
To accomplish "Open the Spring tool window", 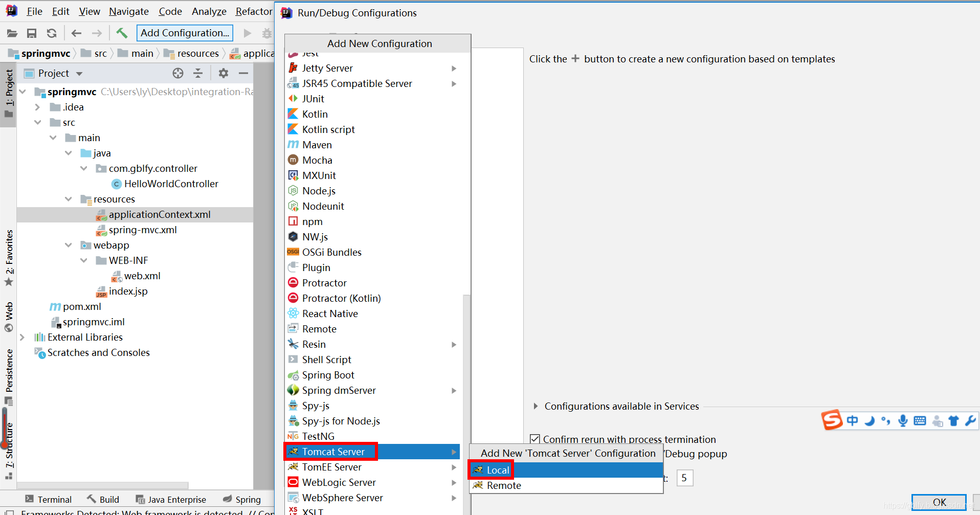I will pyautogui.click(x=242, y=499).
